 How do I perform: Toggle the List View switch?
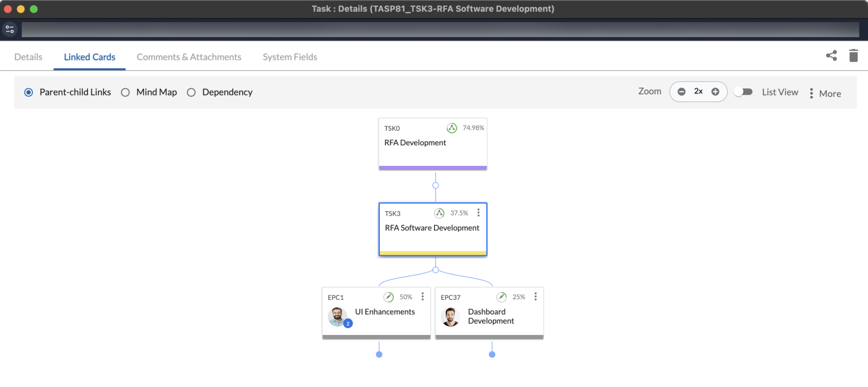click(743, 92)
